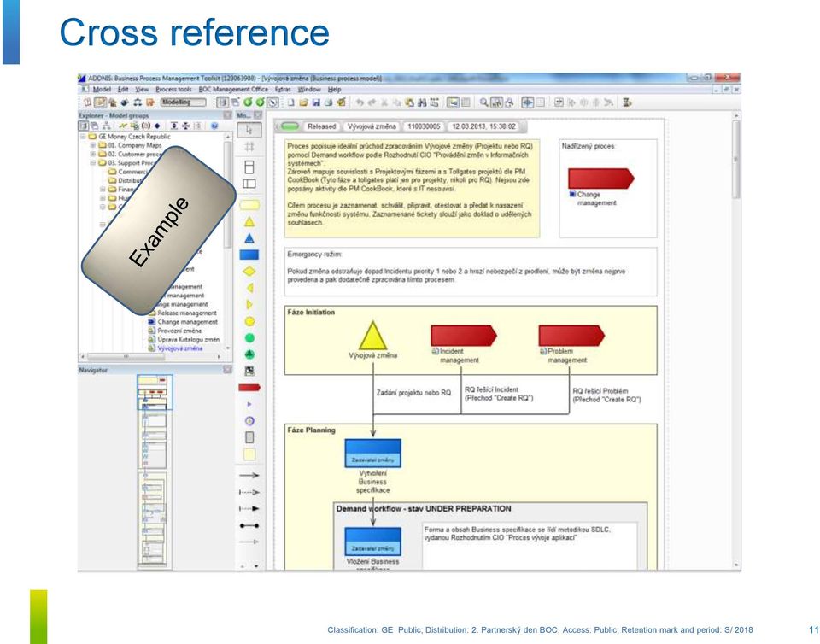Select the solid arrow connector in palette
The image size is (820, 644).
click(x=249, y=475)
